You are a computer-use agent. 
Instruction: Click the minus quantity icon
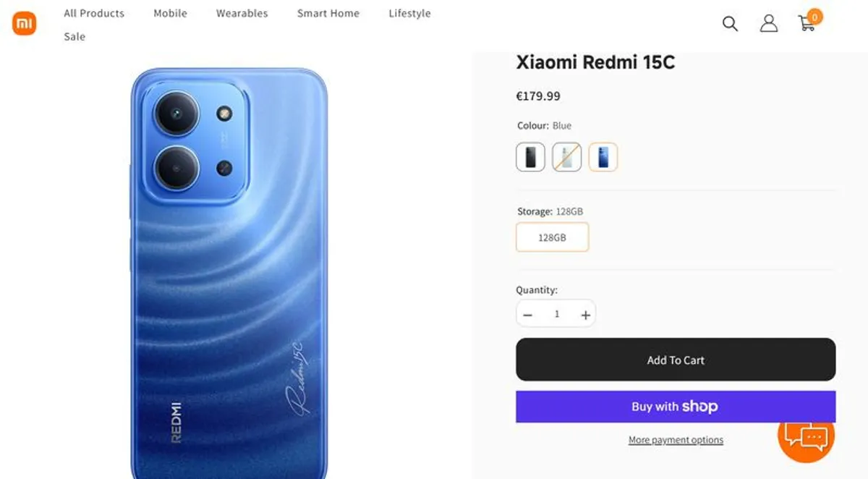(527, 313)
